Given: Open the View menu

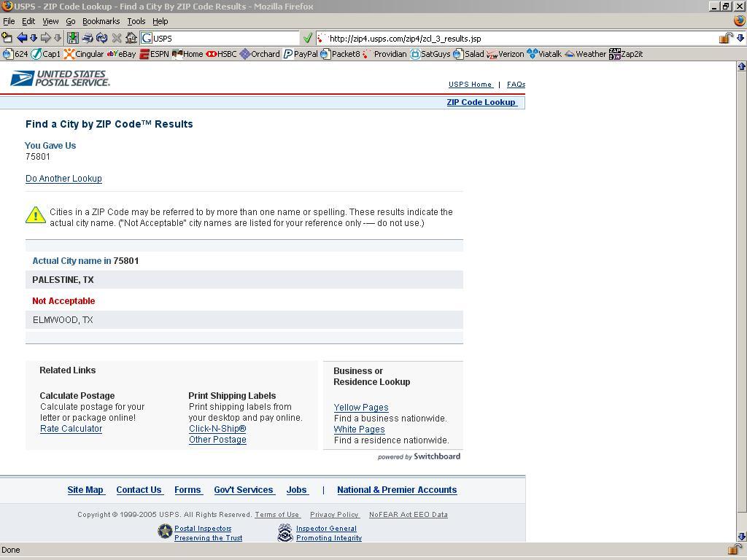Looking at the screenshot, I should pyautogui.click(x=50, y=21).
